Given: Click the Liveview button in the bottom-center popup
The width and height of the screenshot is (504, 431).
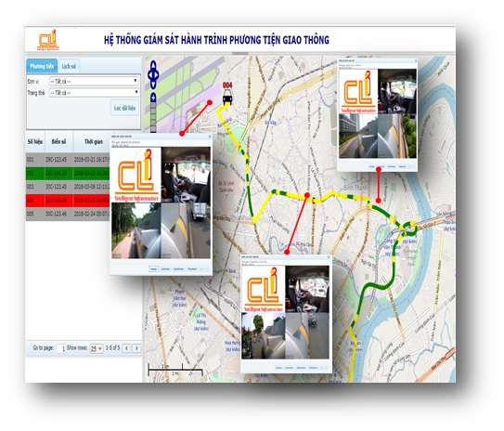Looking at the screenshot, I should [x=289, y=368].
